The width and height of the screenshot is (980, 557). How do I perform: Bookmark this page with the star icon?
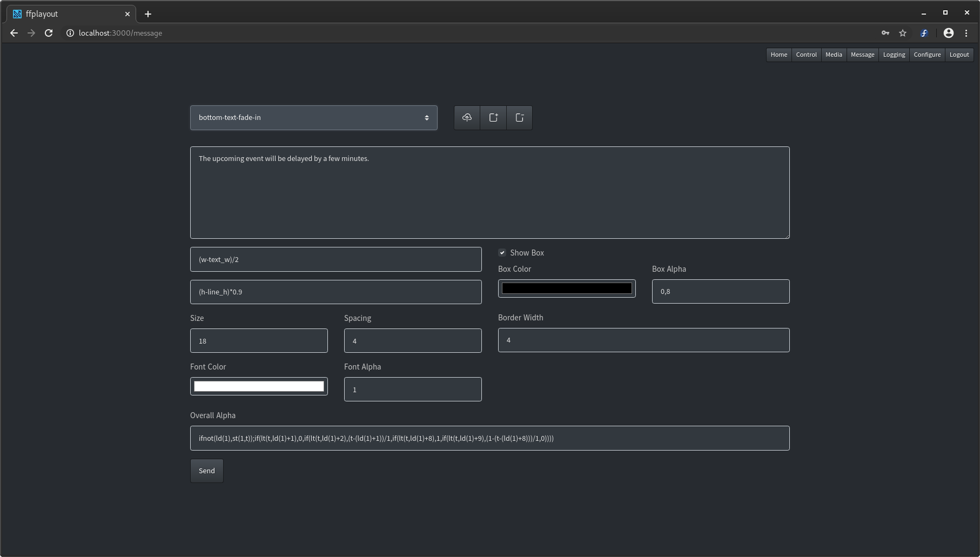click(903, 33)
